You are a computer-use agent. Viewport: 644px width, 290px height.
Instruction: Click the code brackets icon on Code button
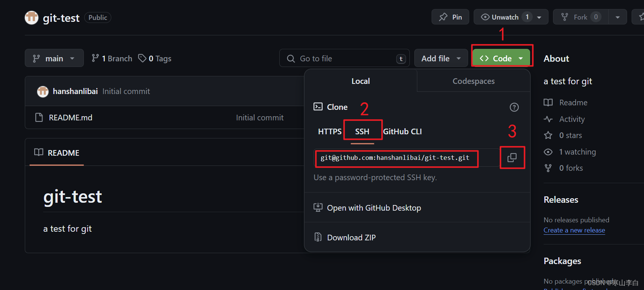pos(484,58)
